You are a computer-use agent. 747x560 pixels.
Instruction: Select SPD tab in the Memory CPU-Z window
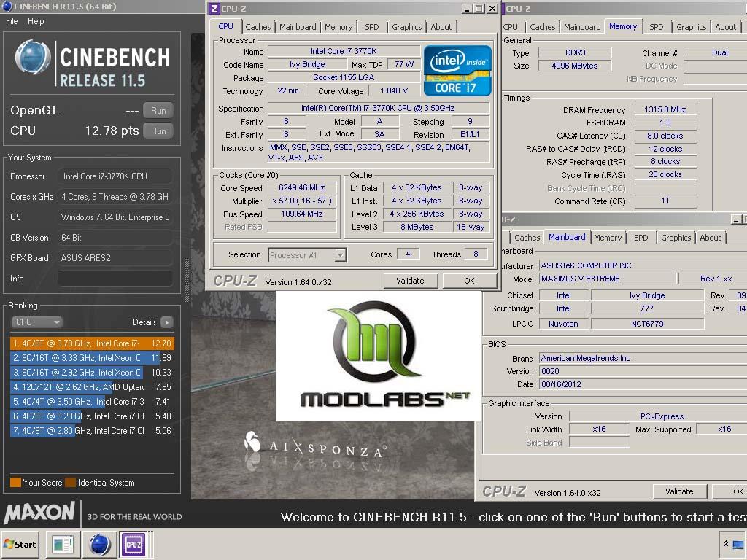(x=656, y=27)
